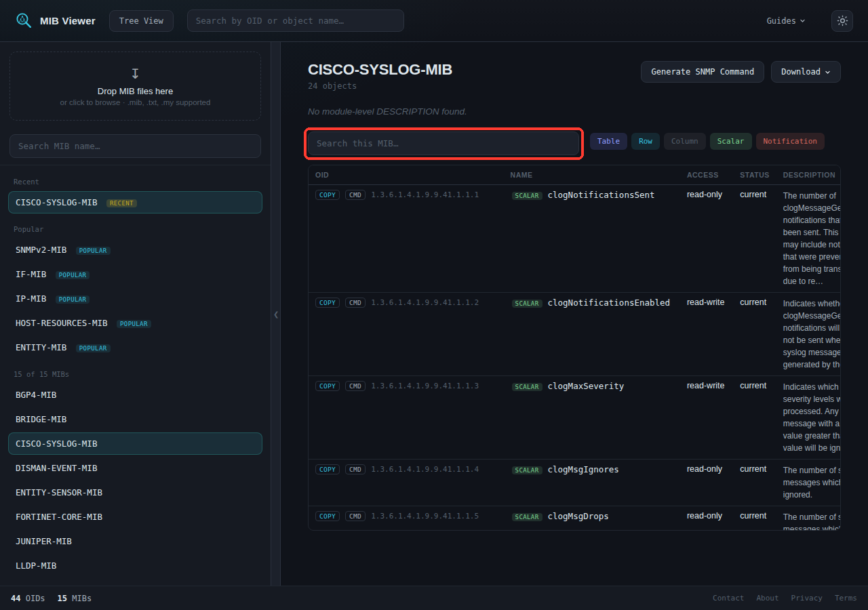Copy OID of clogNotificationsEnabled
The width and height of the screenshot is (868, 610).
click(x=328, y=303)
